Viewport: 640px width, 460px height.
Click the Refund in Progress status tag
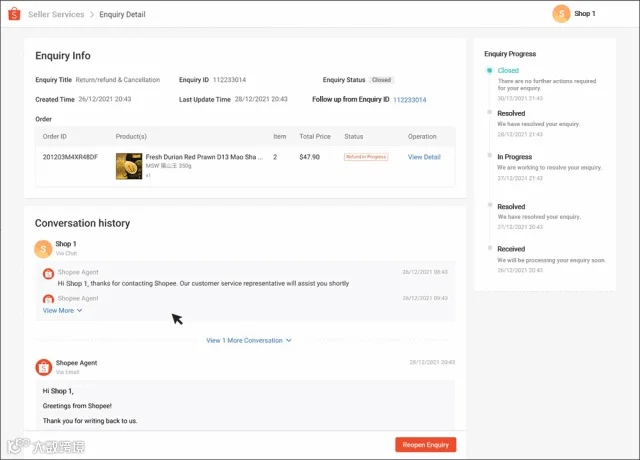click(366, 157)
